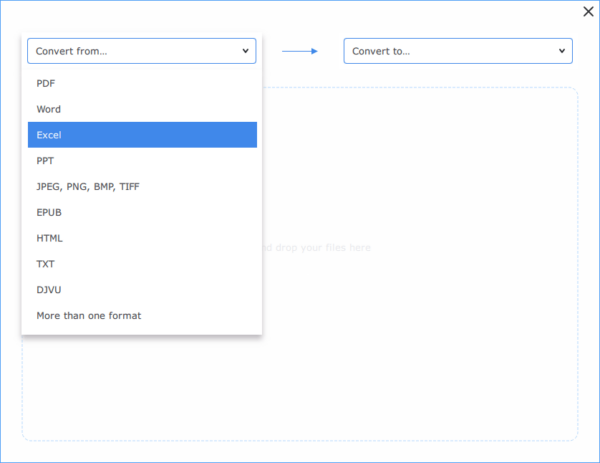Viewport: 600px width, 463px height.
Task: Select PPT in the dropdown list
Action: tap(142, 161)
